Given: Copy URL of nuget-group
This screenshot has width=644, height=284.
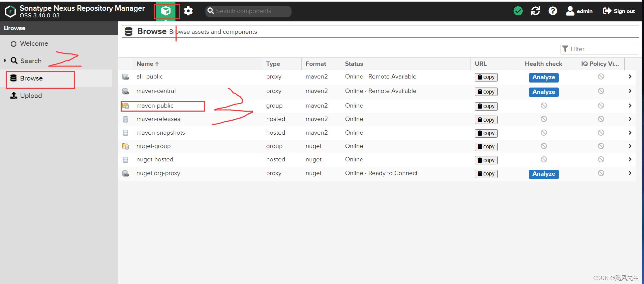Looking at the screenshot, I should 486,147.
